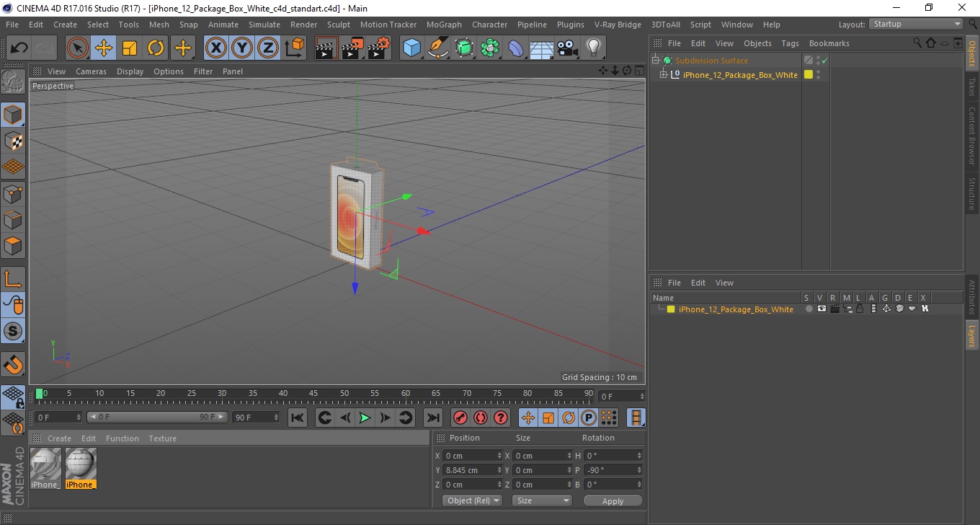Select the first iPhone_ material thumbnail
The width and height of the screenshot is (980, 525).
click(45, 463)
